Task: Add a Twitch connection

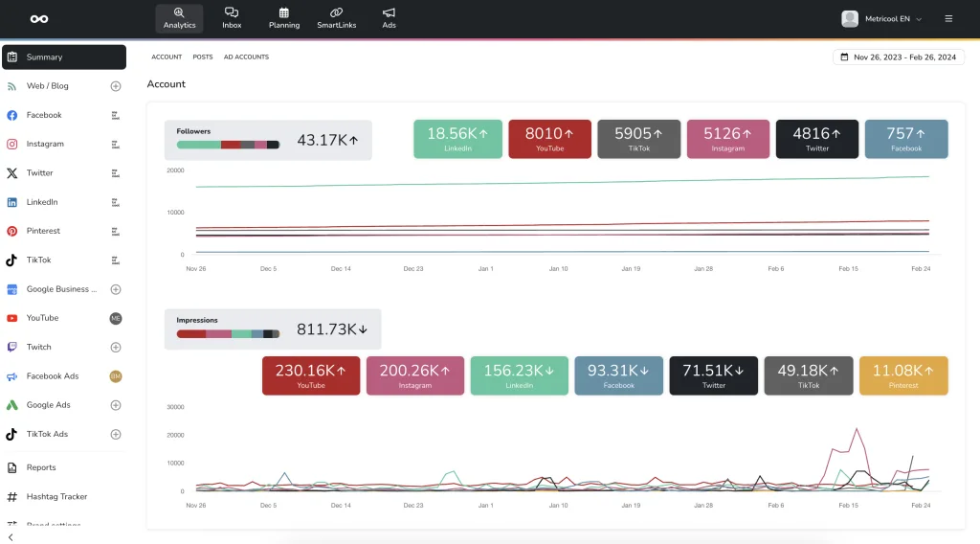Action: pyautogui.click(x=116, y=347)
